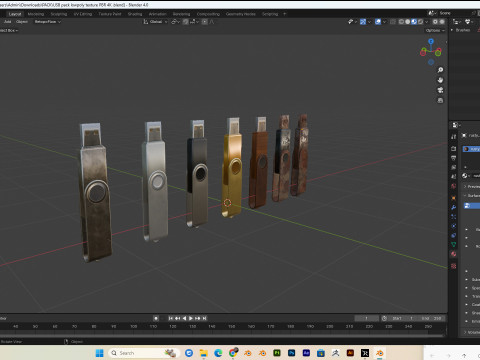The height and width of the screenshot is (360, 480).
Task: Select material preview viewport shading
Action: (414, 22)
